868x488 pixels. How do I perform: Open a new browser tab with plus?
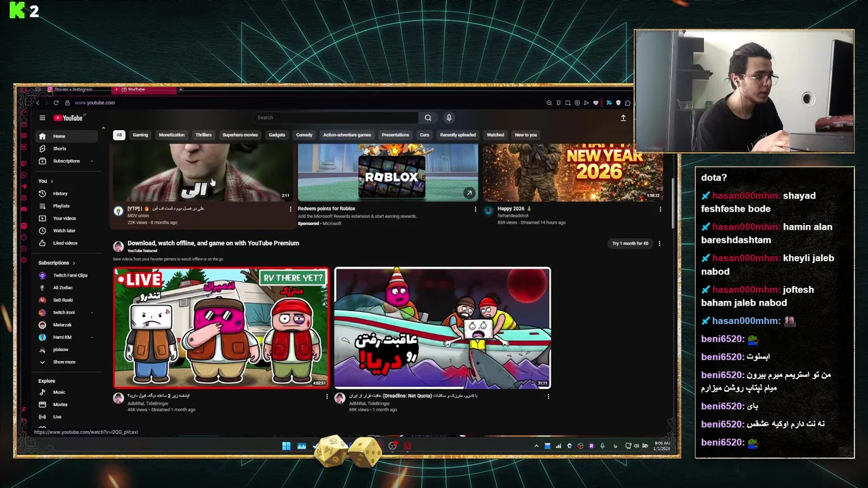click(x=180, y=89)
